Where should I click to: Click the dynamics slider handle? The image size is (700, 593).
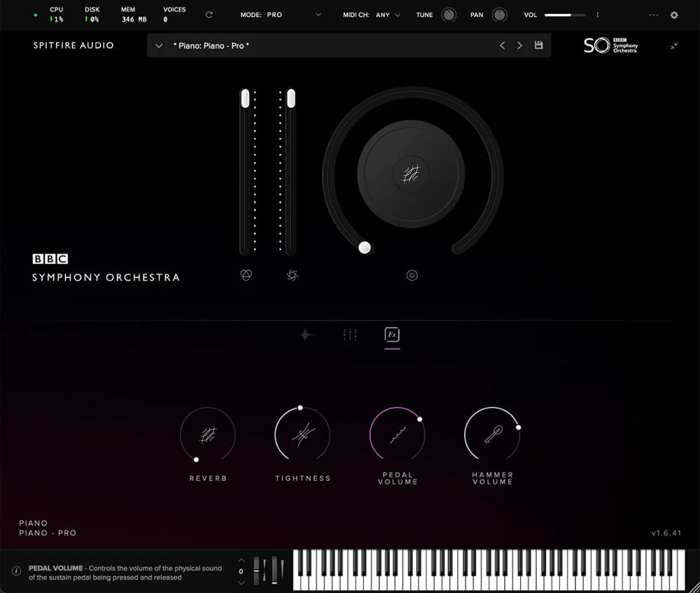click(x=290, y=99)
